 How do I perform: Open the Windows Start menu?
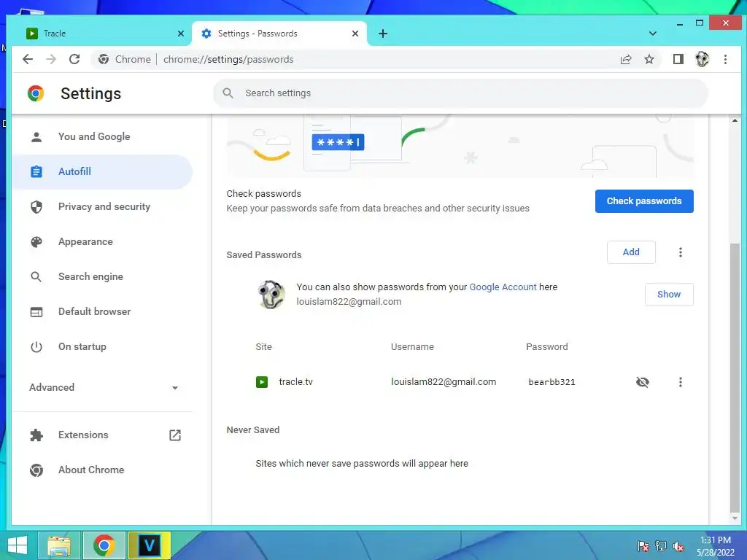click(18, 545)
